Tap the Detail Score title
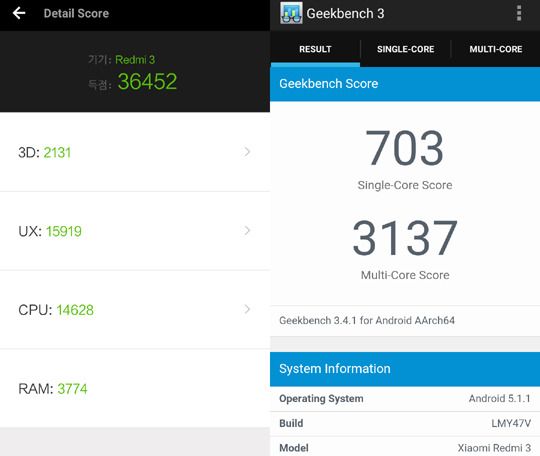Screen dimensions: 540x456 76,13
